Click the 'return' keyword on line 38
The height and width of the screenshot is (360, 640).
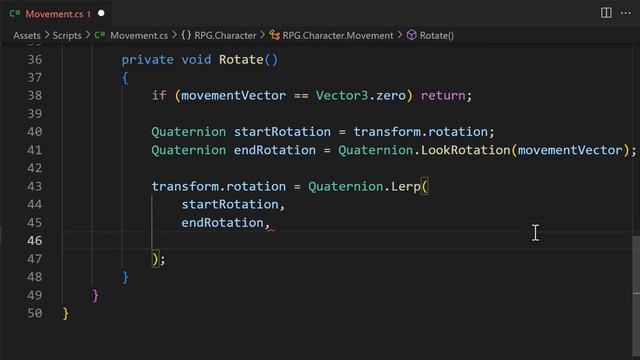pyautogui.click(x=443, y=96)
